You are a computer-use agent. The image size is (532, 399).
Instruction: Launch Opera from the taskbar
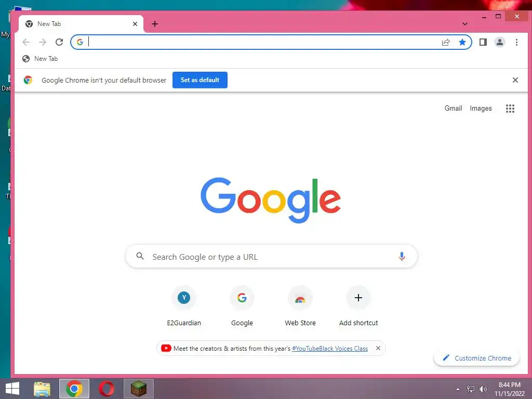(x=107, y=389)
